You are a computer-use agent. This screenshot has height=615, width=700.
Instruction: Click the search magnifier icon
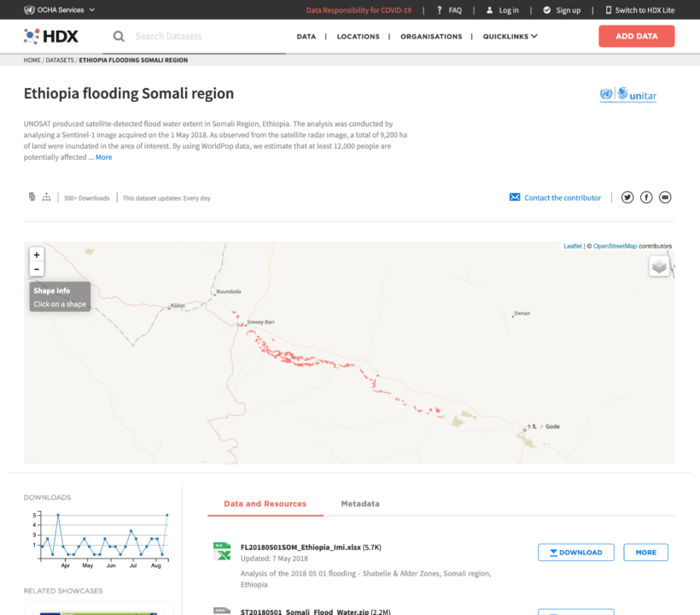[x=119, y=36]
